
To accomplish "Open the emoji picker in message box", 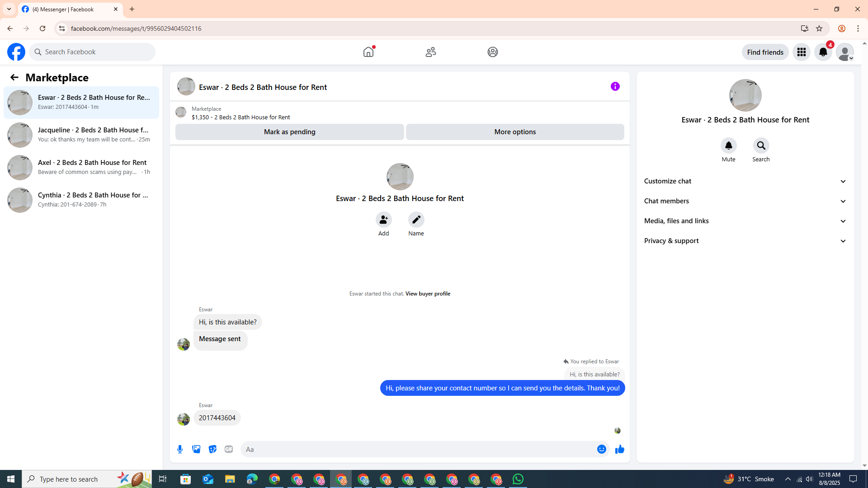I will (x=601, y=449).
